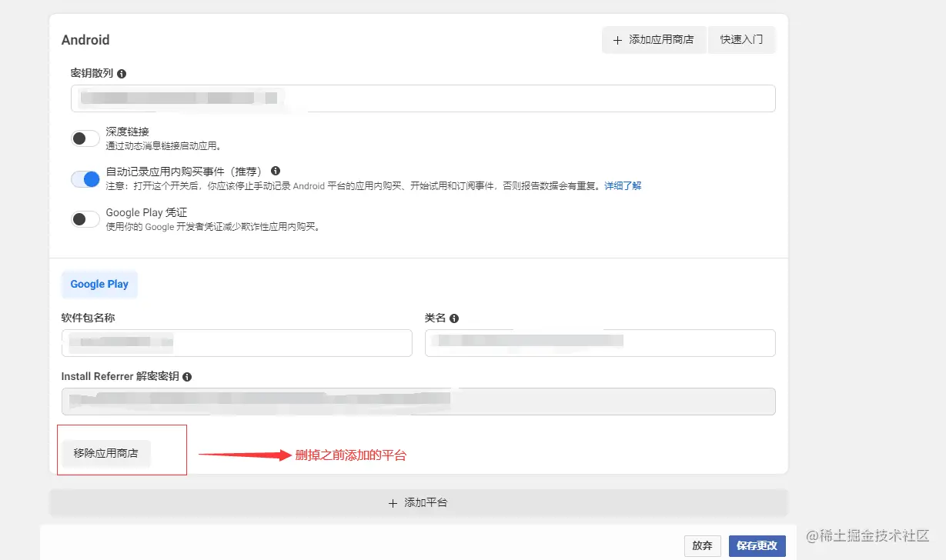This screenshot has width=946, height=560.
Task: Click the 移除应用商店 button
Action: [x=104, y=453]
